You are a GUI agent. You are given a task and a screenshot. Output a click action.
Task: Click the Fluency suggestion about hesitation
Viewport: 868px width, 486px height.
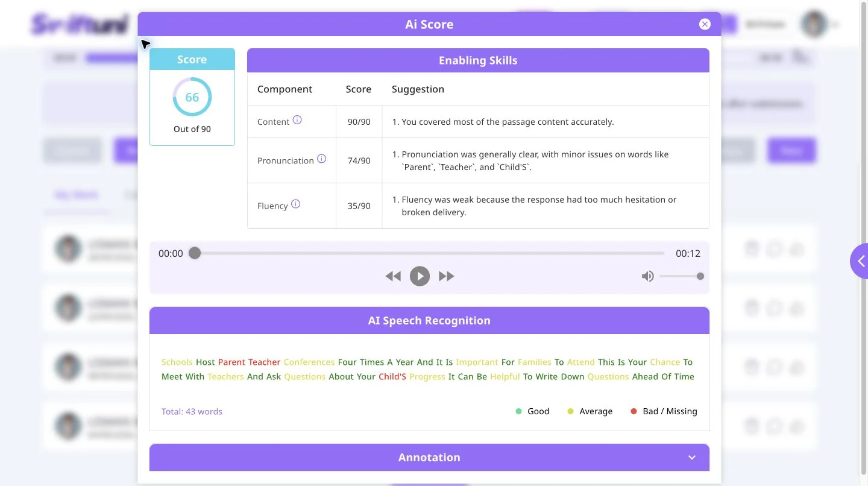[534, 206]
